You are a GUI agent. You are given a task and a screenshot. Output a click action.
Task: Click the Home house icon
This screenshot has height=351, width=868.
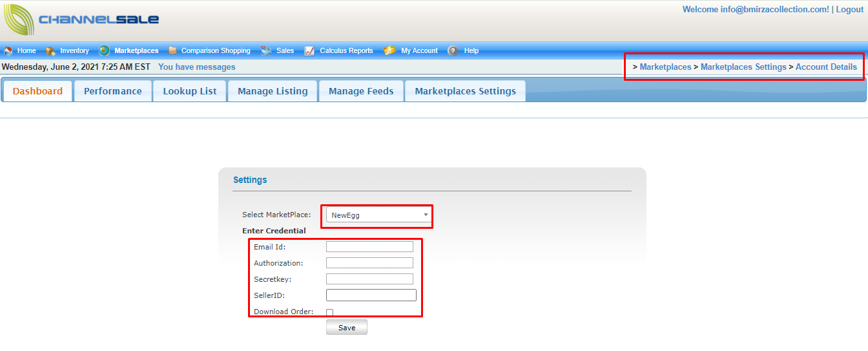point(8,50)
